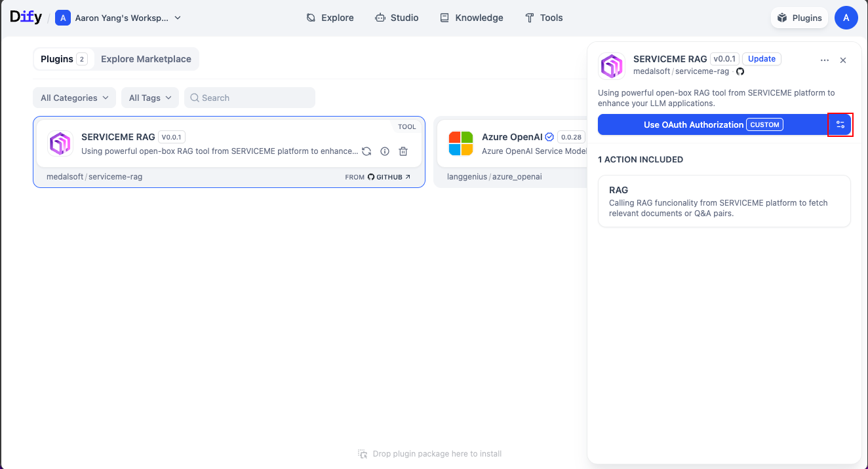This screenshot has height=469, width=868.
Task: Click the info icon on SERVICEME RAG card
Action: pos(385,151)
